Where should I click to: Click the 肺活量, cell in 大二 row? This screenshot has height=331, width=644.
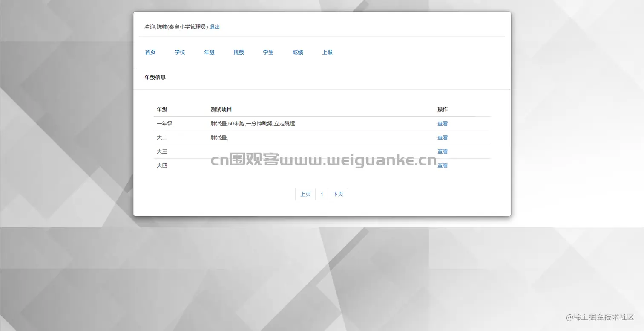tap(219, 138)
